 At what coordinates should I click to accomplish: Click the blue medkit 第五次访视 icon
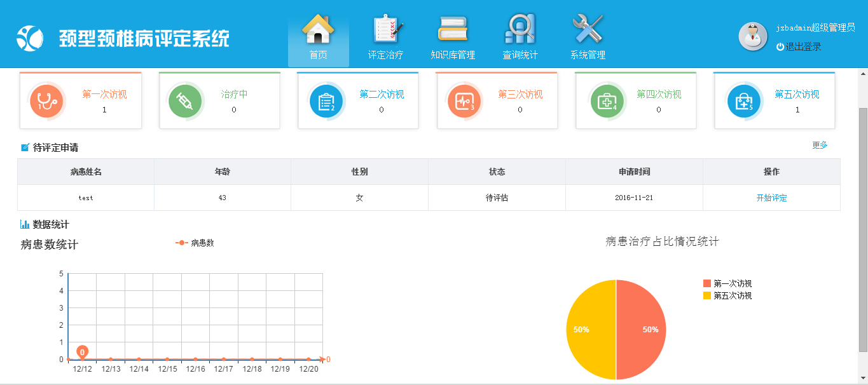(x=743, y=101)
